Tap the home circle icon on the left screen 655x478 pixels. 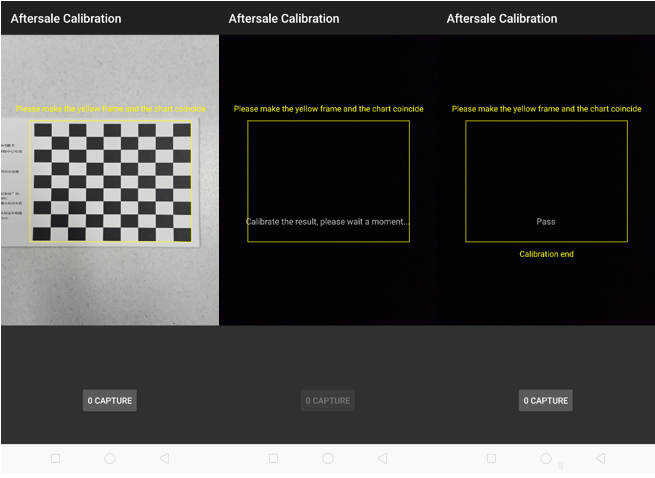coord(110,458)
